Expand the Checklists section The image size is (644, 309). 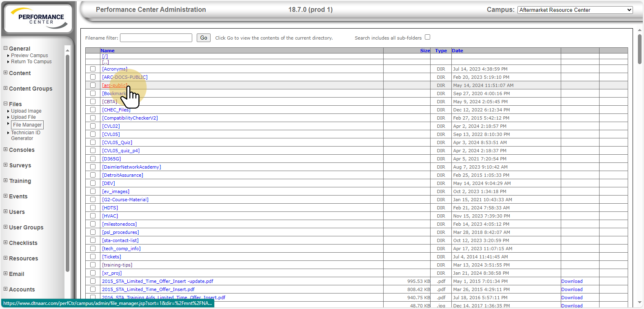(6, 242)
